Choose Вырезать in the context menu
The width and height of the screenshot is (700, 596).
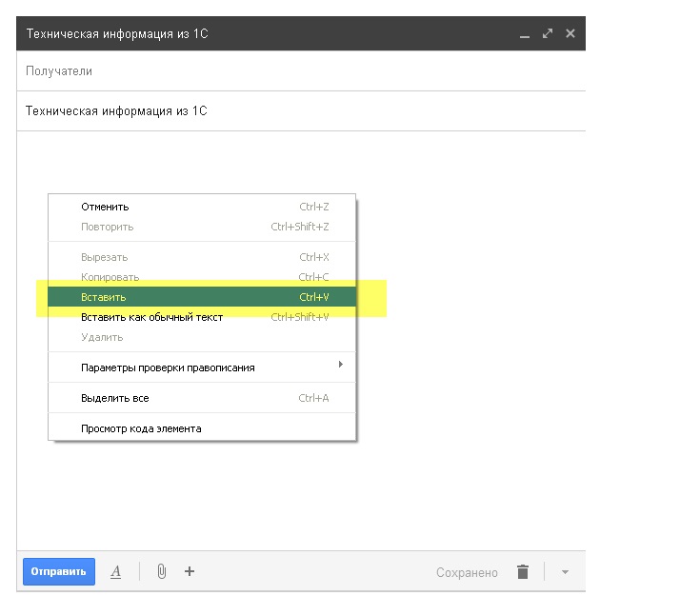(202, 257)
